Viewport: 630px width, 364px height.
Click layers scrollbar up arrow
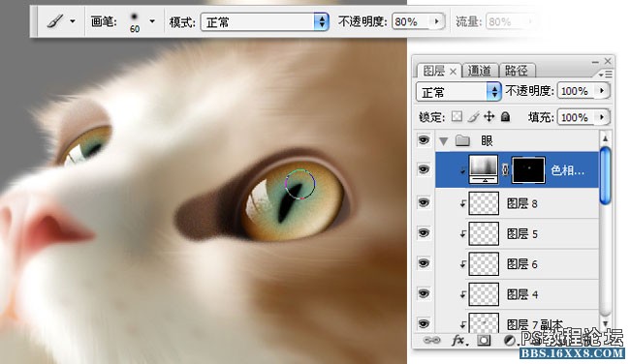605,138
